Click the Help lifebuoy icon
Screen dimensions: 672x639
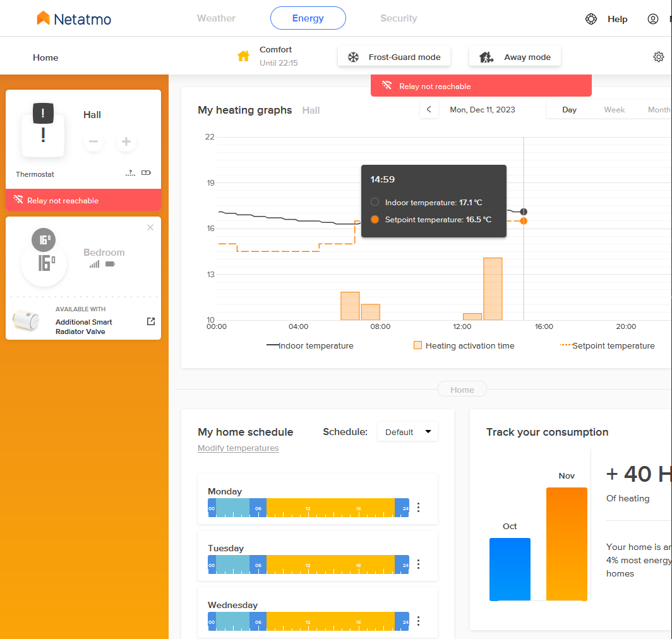click(591, 19)
